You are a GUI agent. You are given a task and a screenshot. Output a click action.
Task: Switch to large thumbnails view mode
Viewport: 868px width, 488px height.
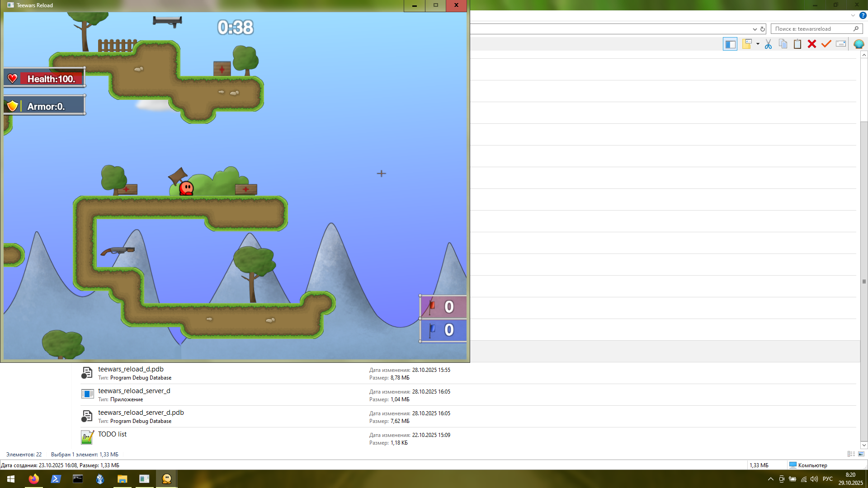click(861, 454)
